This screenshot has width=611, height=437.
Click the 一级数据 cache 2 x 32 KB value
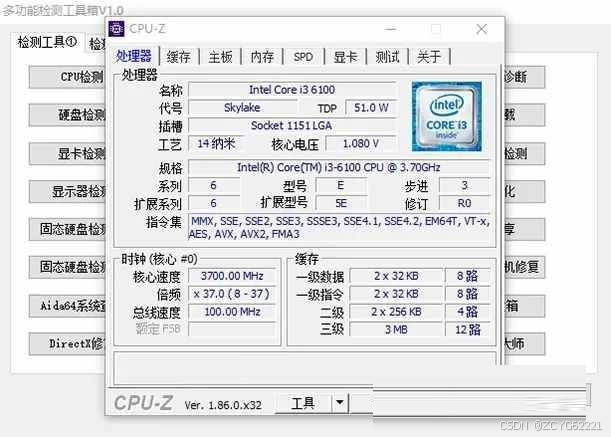point(396,276)
